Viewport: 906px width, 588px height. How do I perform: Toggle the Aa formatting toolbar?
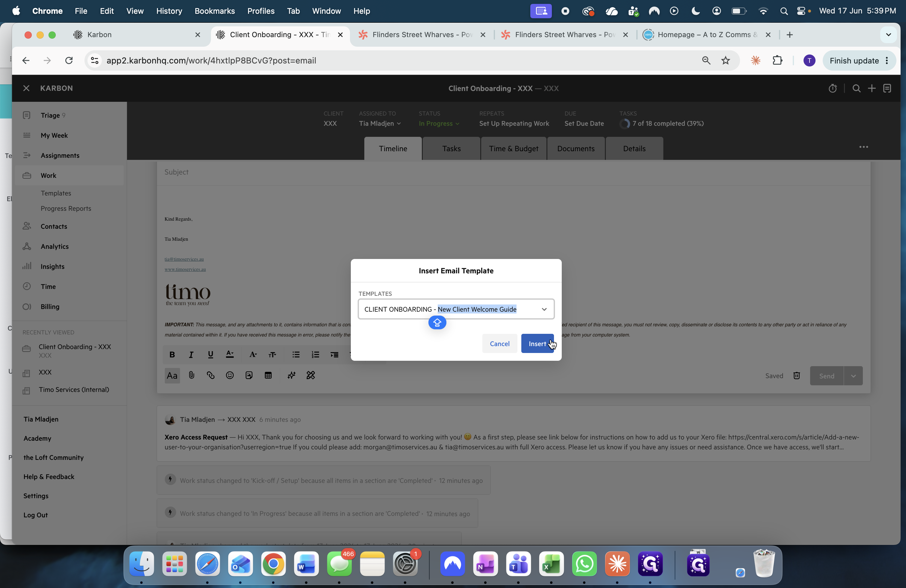coord(172,376)
